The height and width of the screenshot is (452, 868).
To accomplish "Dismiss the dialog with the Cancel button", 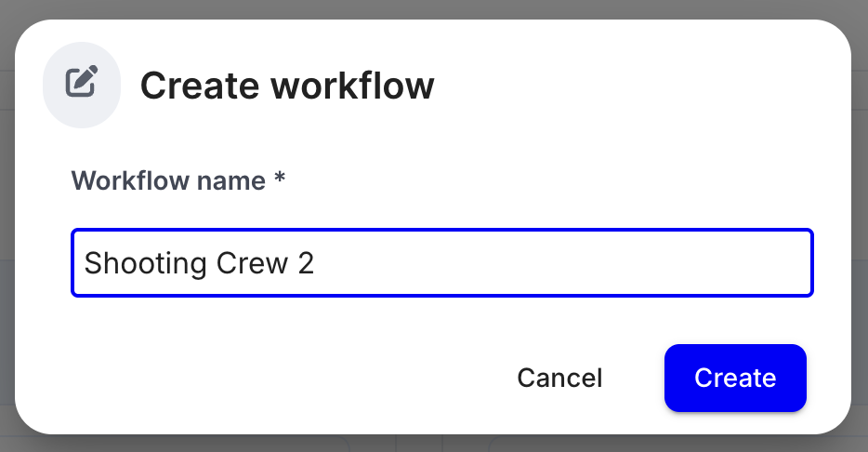I will 559,378.
